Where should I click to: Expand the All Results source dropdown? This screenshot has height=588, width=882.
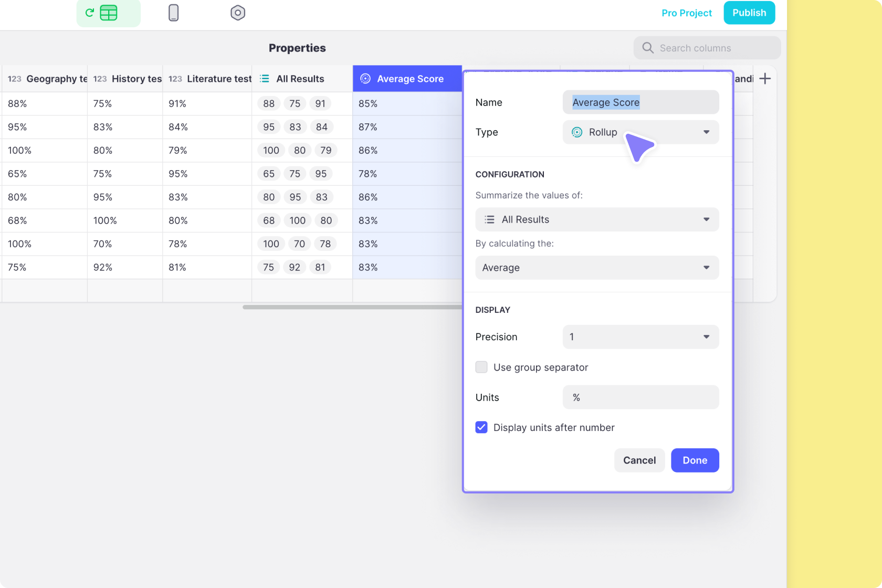[x=597, y=219]
